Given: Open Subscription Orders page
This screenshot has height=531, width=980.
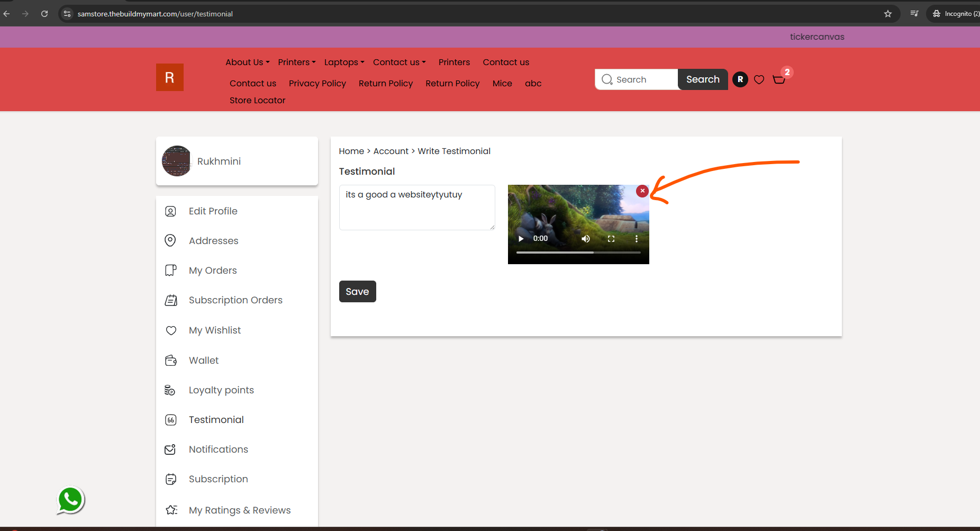Looking at the screenshot, I should (235, 300).
